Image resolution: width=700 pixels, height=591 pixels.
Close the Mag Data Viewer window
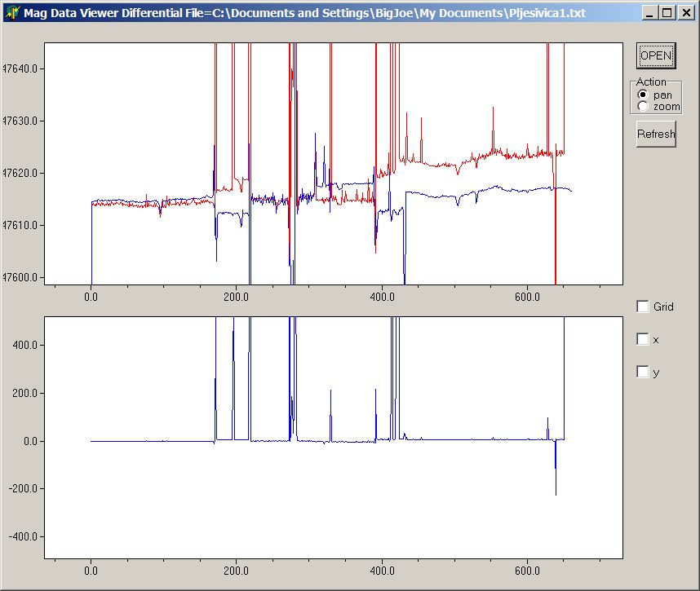685,13
